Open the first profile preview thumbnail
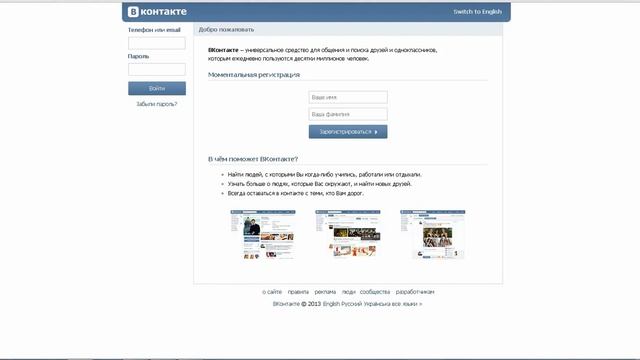 (263, 235)
